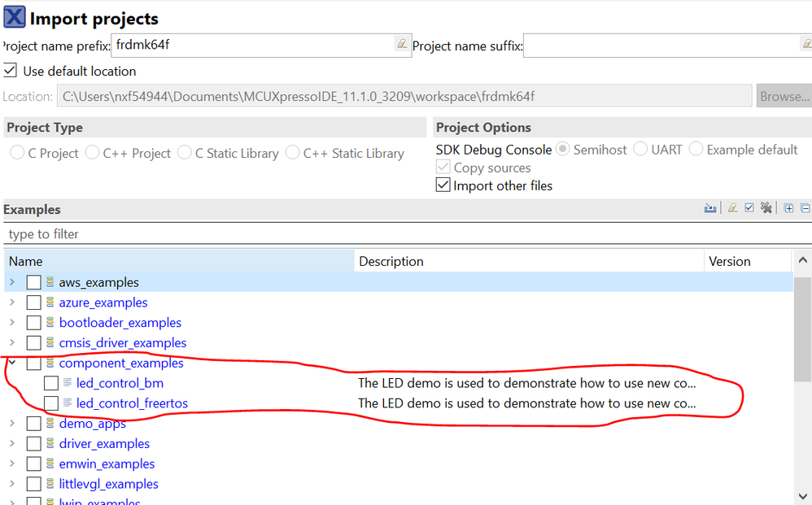Click the deselect-all crossed icon in Examples toolbar
This screenshot has height=505, width=812.
coord(766,208)
